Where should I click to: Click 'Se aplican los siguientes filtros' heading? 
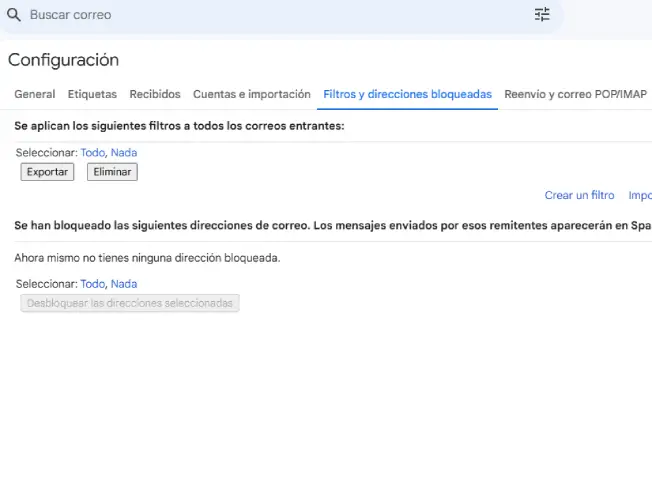179,126
